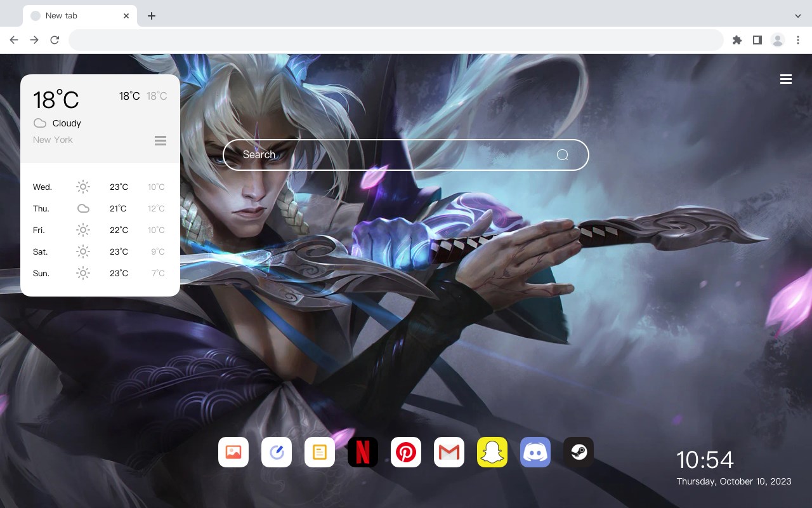Click the date Thursday, October 10, 2023
The image size is (812, 508).
coord(734,481)
